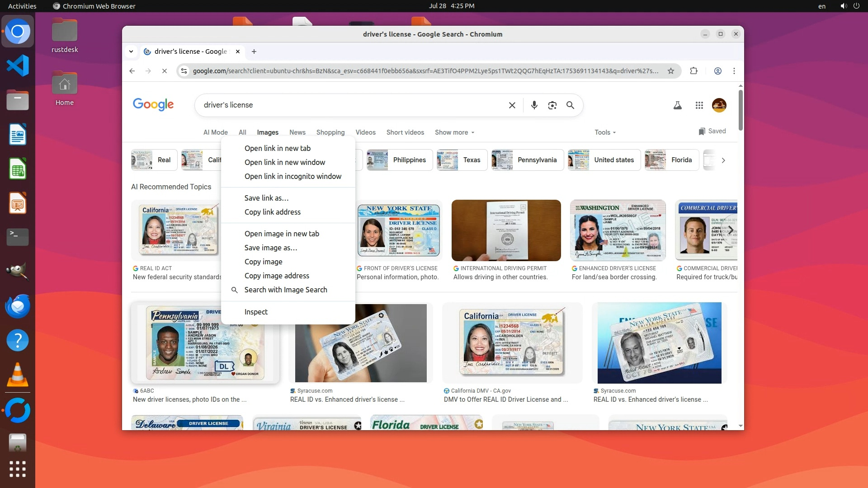Image resolution: width=868 pixels, height=488 pixels.
Task: Select Copy image address menu entry
Action: point(277,276)
